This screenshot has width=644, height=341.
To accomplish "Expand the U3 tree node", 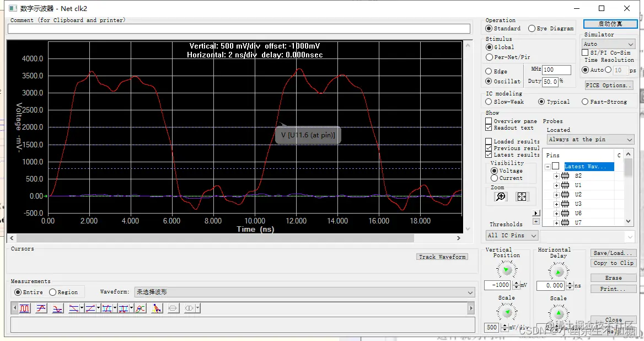I will pos(556,204).
